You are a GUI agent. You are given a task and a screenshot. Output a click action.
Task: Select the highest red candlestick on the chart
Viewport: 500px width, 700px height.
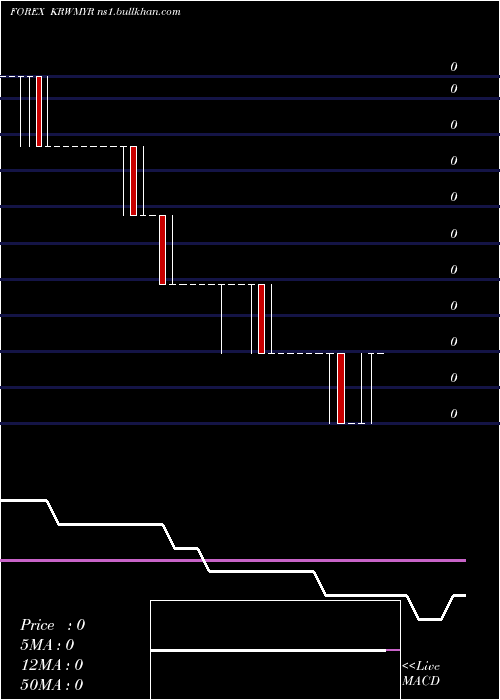(x=39, y=111)
